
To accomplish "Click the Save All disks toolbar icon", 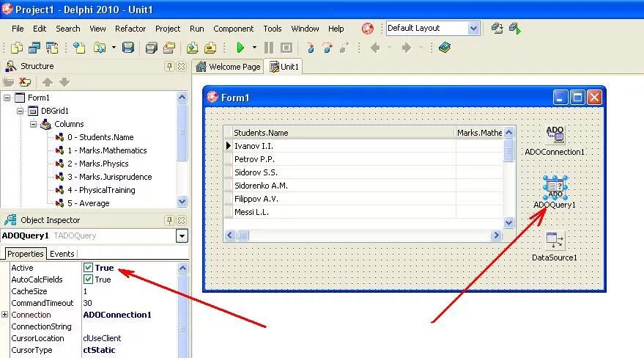I will (151, 48).
